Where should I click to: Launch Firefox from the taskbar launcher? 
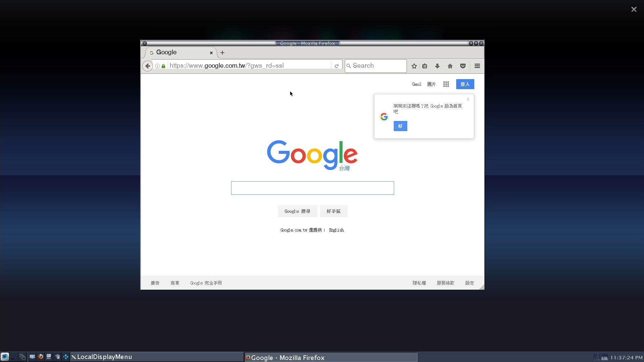point(41,357)
